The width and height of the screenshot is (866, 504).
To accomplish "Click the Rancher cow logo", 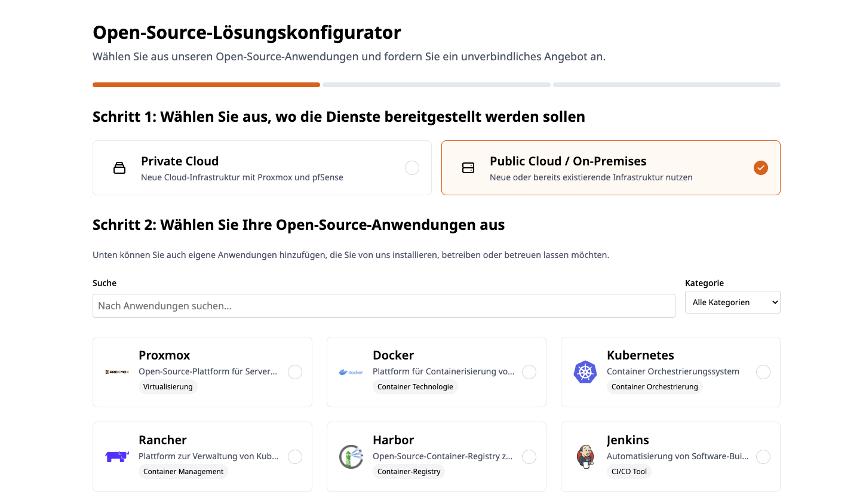I will [x=117, y=457].
